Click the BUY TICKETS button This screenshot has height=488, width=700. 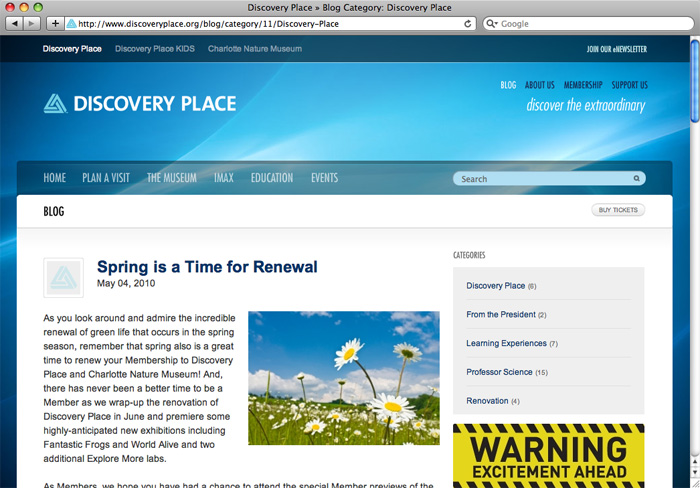pyautogui.click(x=618, y=210)
